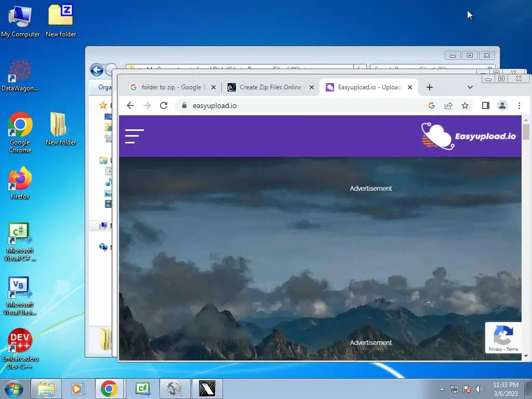Click the X application in taskbar
Image resolution: width=532 pixels, height=399 pixels.
(x=207, y=389)
